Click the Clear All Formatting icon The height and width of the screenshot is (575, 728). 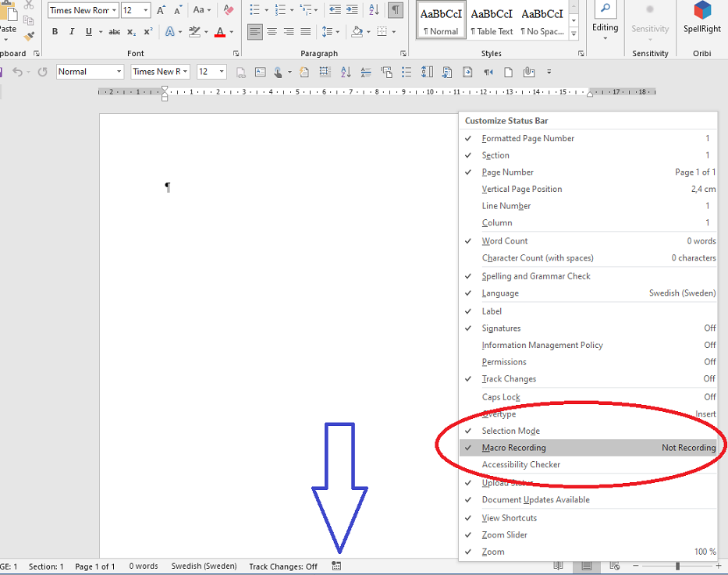(229, 9)
